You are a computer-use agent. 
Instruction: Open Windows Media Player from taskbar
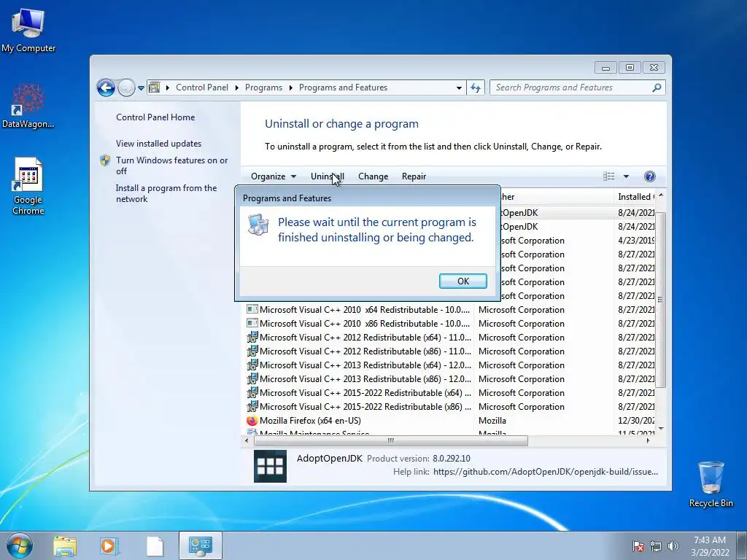tap(109, 546)
